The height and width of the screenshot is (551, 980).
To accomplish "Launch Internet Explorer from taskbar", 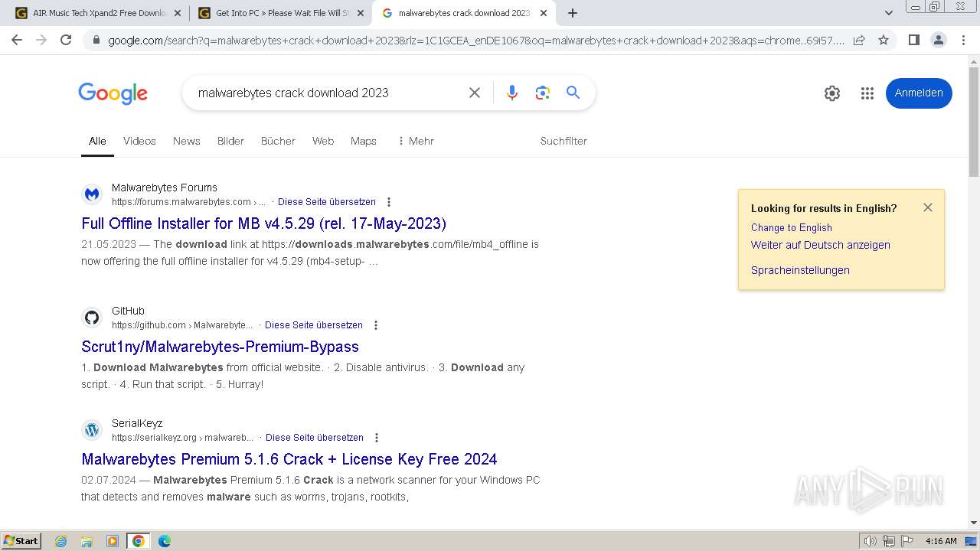I will (x=60, y=541).
